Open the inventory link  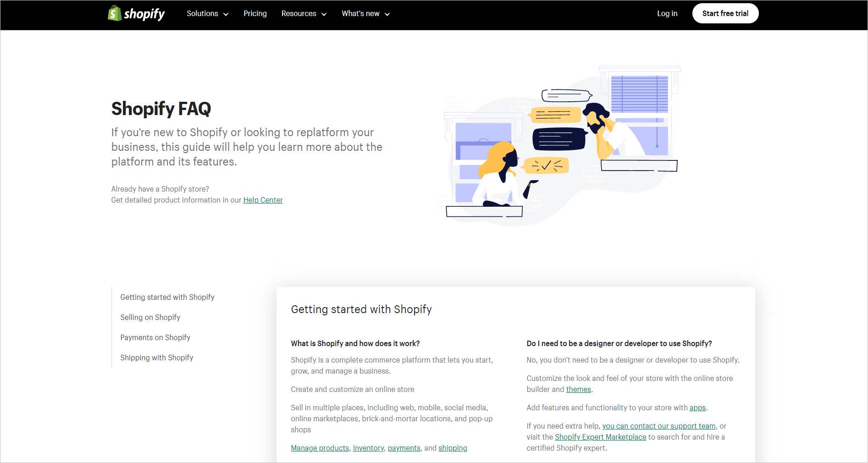368,448
